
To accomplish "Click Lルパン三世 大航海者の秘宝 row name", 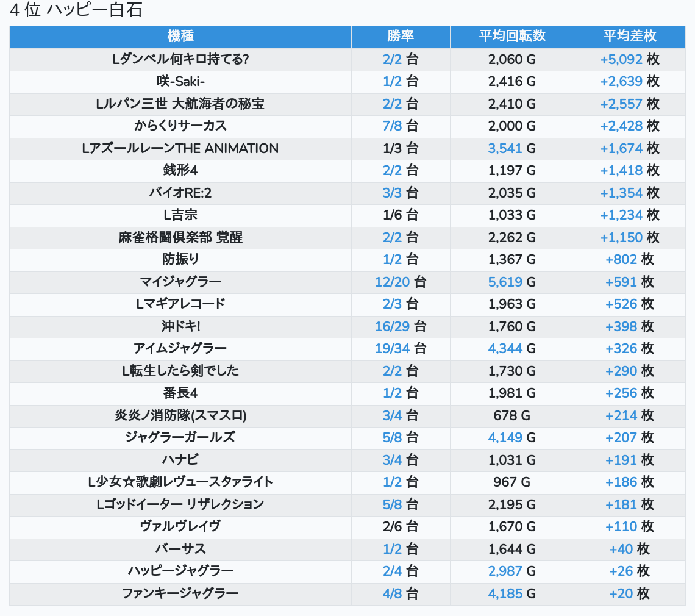I will click(180, 104).
